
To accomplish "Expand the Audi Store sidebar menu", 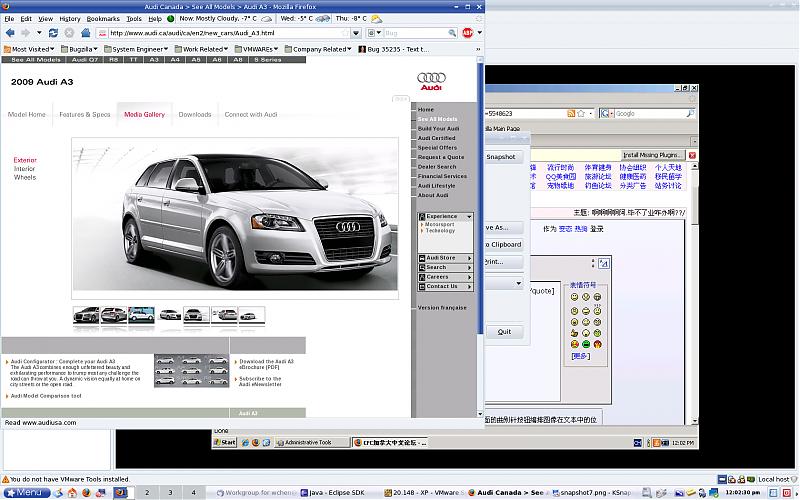I will [443, 258].
